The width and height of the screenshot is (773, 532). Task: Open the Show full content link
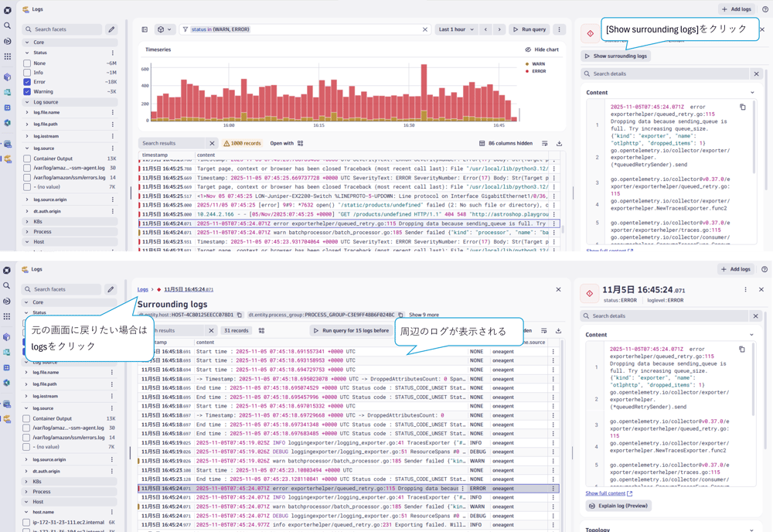[609, 493]
